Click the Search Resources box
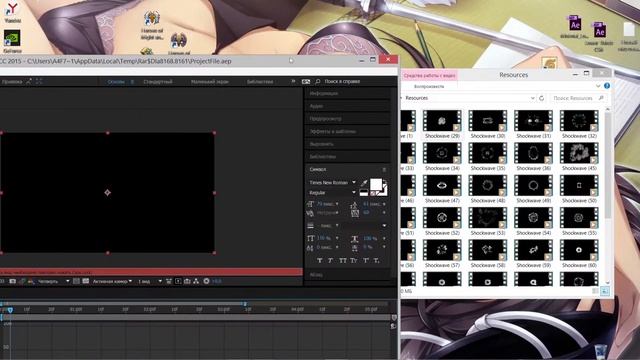 (x=577, y=98)
